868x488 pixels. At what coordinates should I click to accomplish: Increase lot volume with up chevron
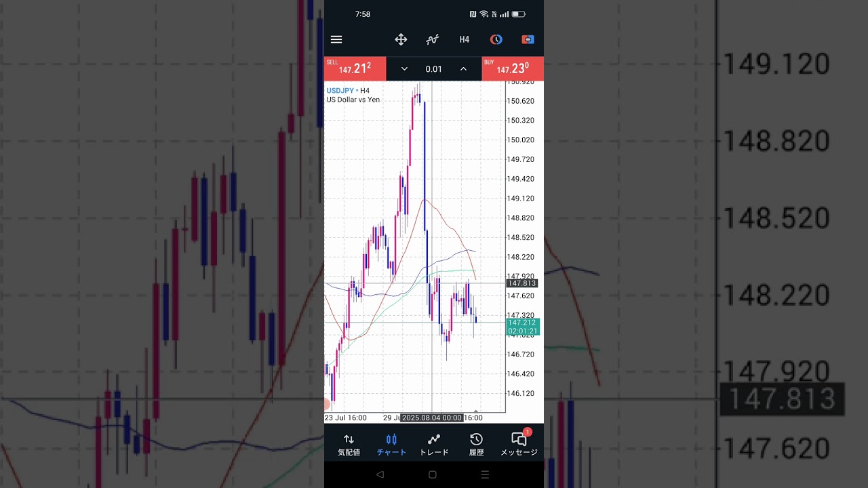coord(463,69)
